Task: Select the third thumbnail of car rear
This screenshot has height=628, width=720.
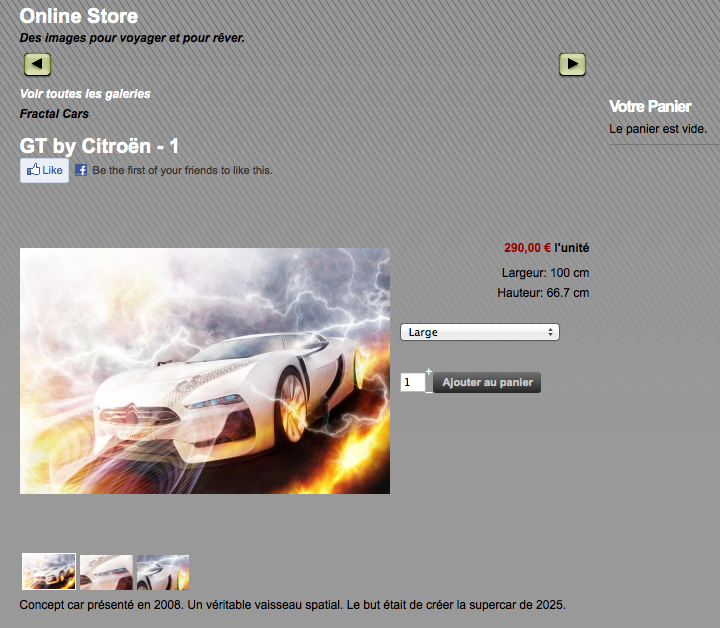Action: (163, 572)
